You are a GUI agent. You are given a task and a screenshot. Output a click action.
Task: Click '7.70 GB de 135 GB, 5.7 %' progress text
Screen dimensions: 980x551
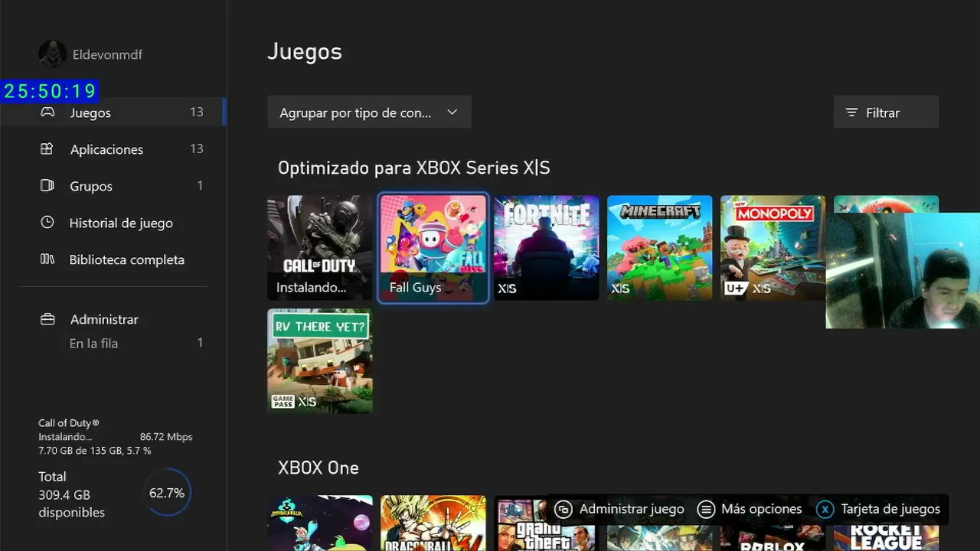(x=95, y=451)
